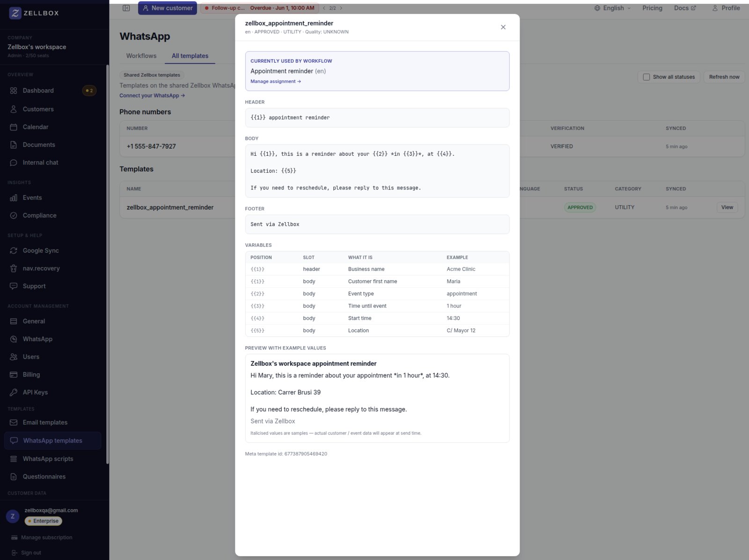Click the header template text field
Image resolution: width=749 pixels, height=560 pixels.
(x=377, y=117)
